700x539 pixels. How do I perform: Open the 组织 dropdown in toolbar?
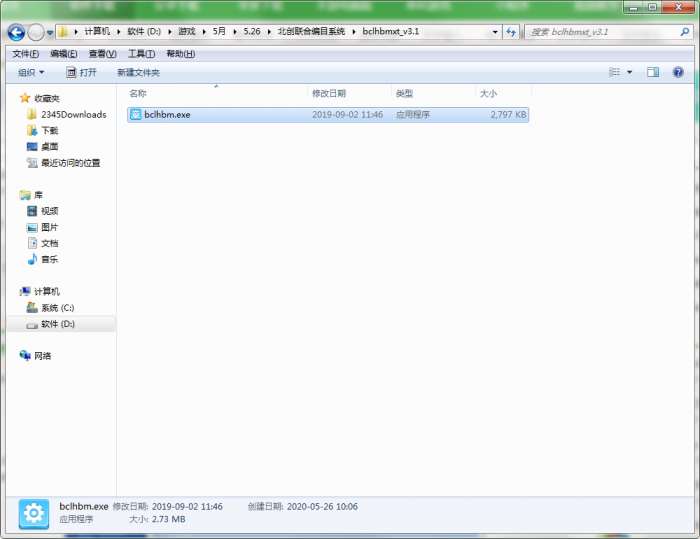click(31, 72)
